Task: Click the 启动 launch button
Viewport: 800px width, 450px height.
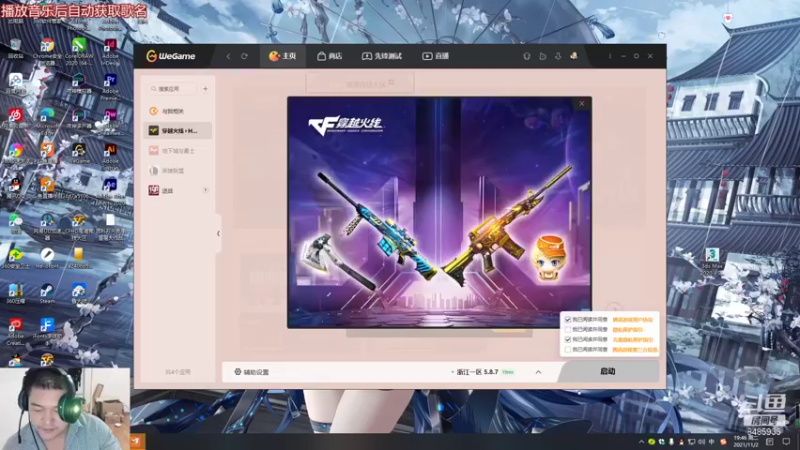Action: point(608,371)
